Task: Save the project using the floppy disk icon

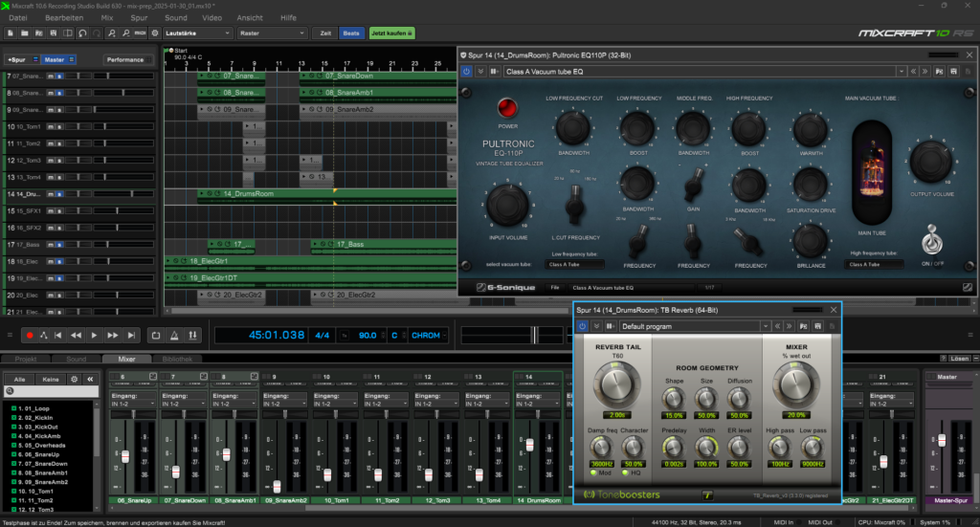Action: pyautogui.click(x=54, y=33)
